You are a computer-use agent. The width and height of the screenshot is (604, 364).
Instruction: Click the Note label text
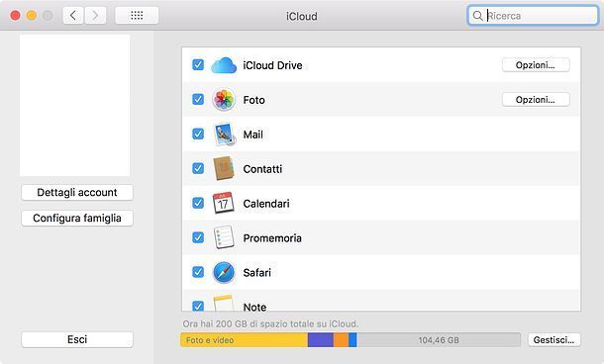254,307
